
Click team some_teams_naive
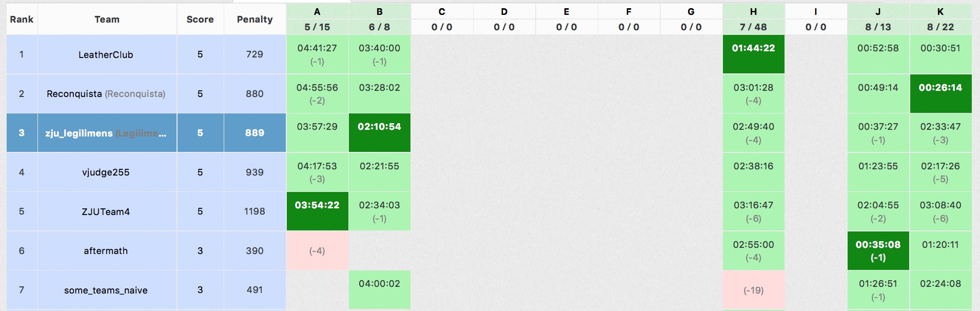point(106,290)
